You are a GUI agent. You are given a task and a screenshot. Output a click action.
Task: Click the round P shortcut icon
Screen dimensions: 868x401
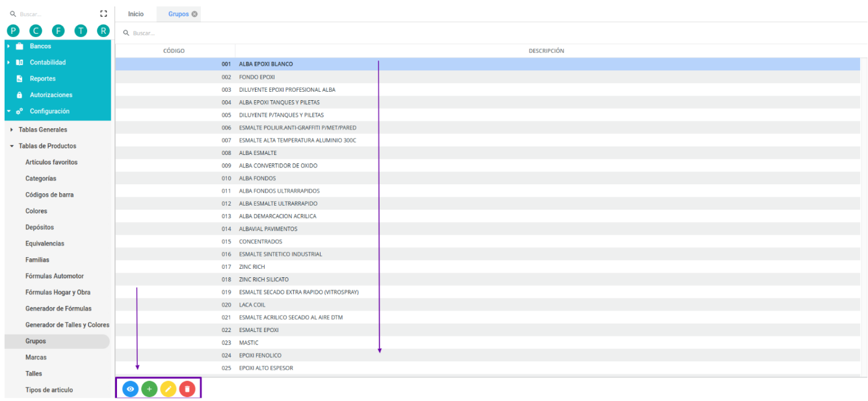pyautogui.click(x=13, y=31)
